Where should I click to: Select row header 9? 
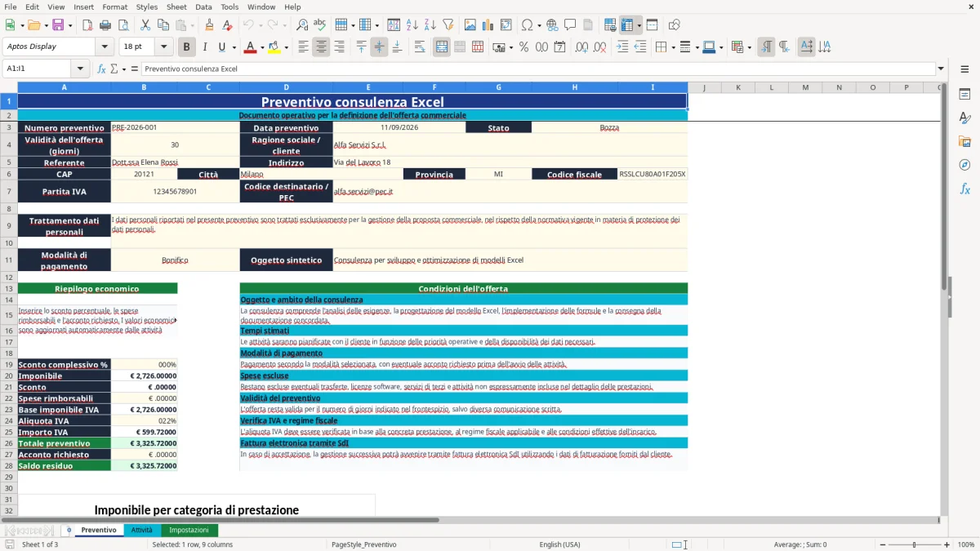pos(8,225)
